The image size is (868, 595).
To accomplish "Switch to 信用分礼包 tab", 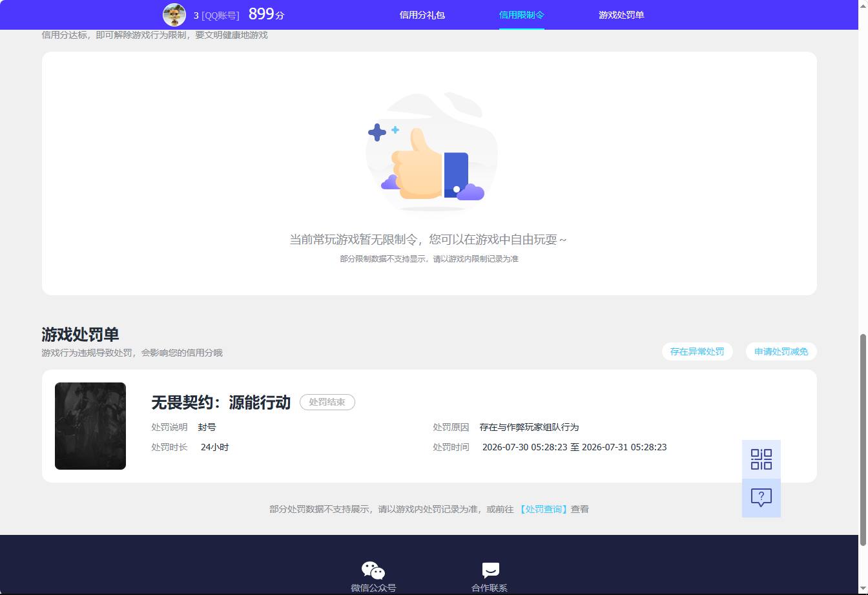I will 422,15.
